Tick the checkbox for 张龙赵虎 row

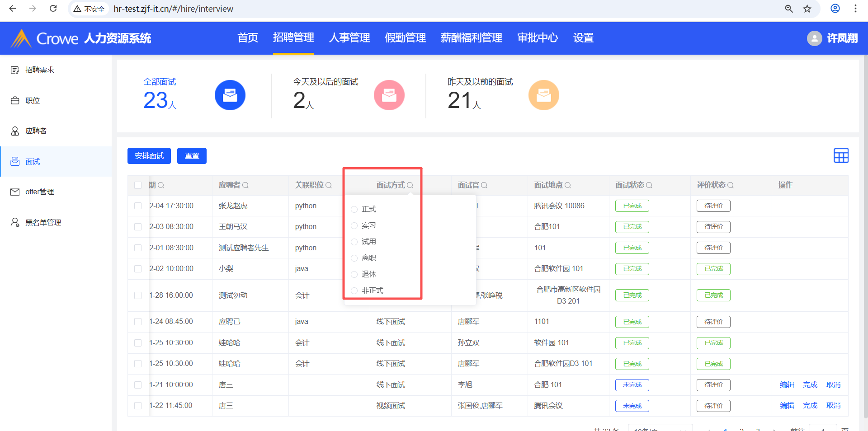(138, 206)
